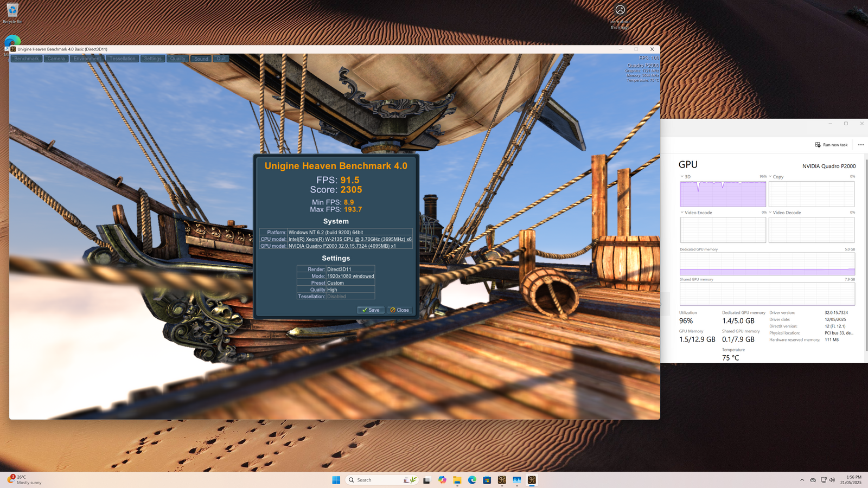Switch to Task Manager via taskbar icon
The width and height of the screenshot is (868, 488).
coord(517,480)
